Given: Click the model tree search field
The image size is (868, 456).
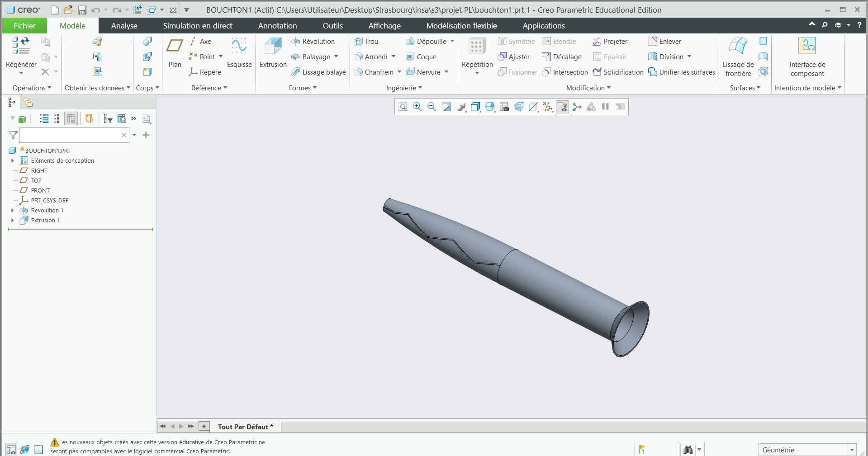Looking at the screenshot, I should [x=71, y=135].
